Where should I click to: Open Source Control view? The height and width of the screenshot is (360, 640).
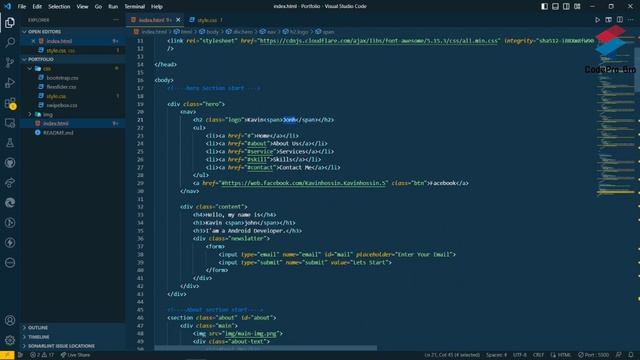(x=10, y=62)
